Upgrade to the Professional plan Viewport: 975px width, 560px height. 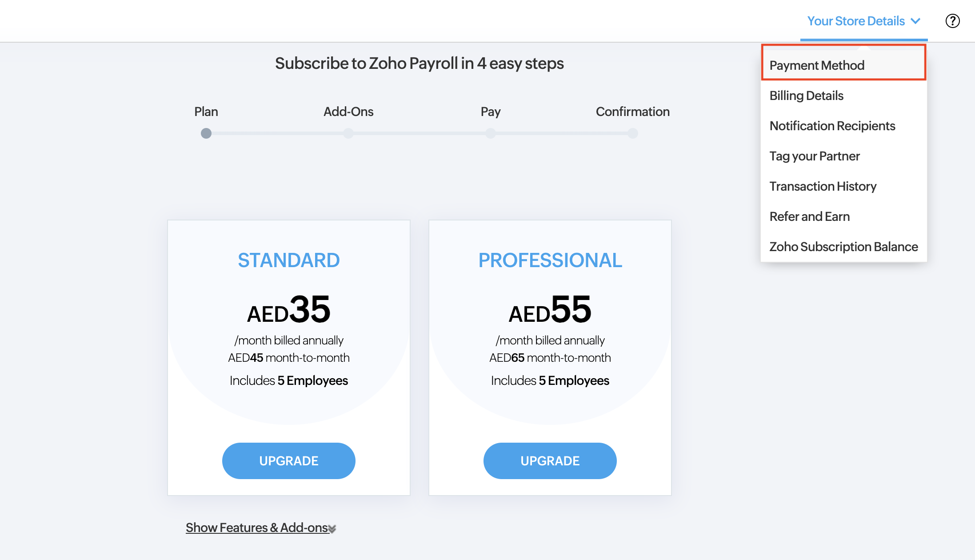550,461
